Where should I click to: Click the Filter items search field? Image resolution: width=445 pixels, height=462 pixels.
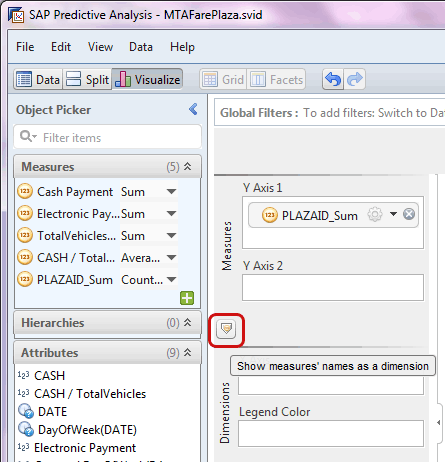(x=108, y=137)
